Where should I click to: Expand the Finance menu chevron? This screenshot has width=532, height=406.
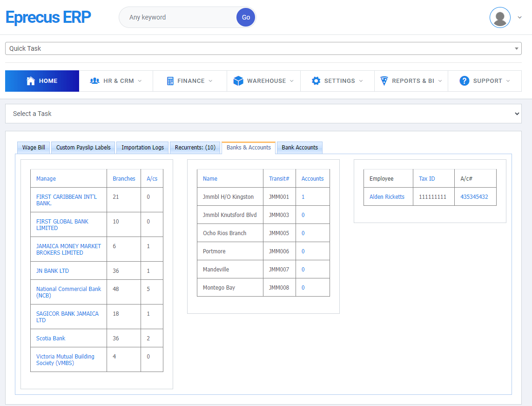pyautogui.click(x=210, y=81)
